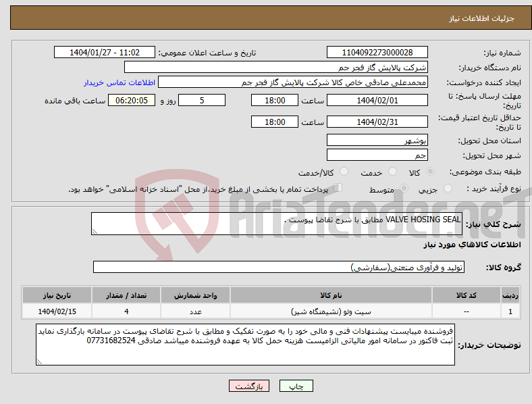Viewport: 532px width, 404px height.
Task: Click the price validity date 1404/02/31 field
Action: 377,122
